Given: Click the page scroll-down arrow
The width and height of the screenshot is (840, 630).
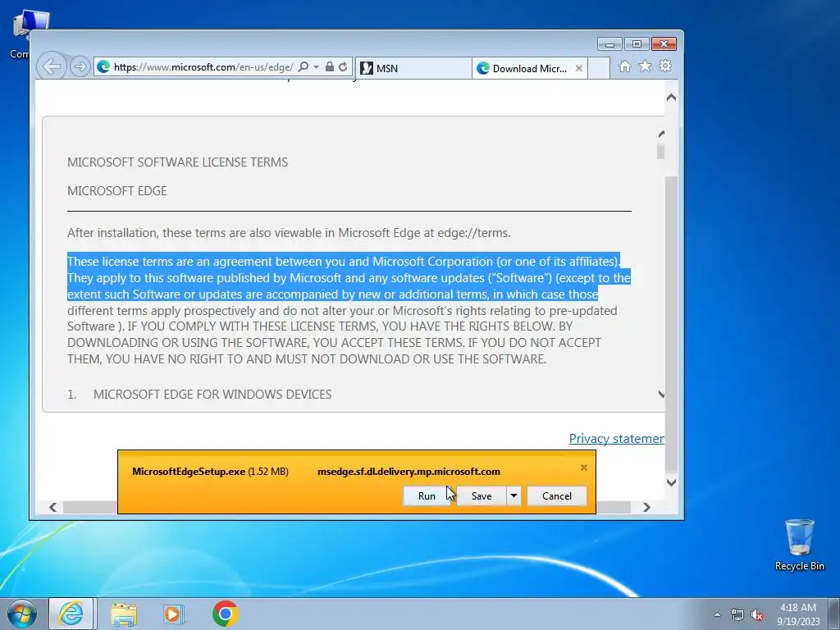Looking at the screenshot, I should [671, 482].
